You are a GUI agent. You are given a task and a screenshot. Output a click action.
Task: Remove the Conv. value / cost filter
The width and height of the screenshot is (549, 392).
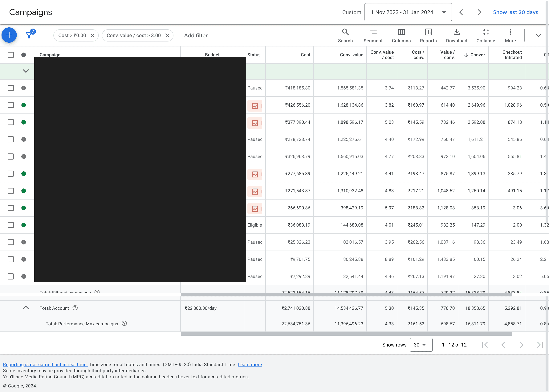click(x=167, y=35)
